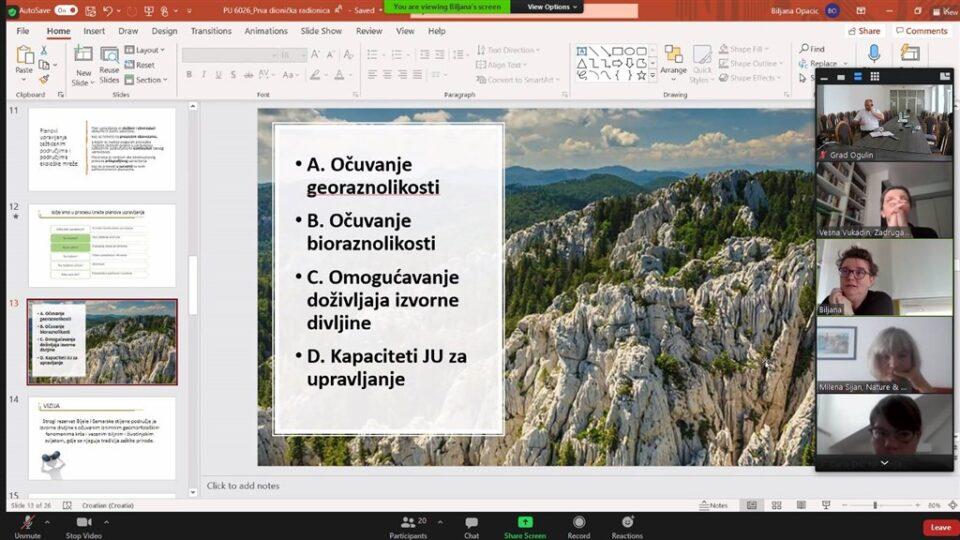Click Text Direction button
This screenshot has height=540, width=960.
click(x=508, y=50)
